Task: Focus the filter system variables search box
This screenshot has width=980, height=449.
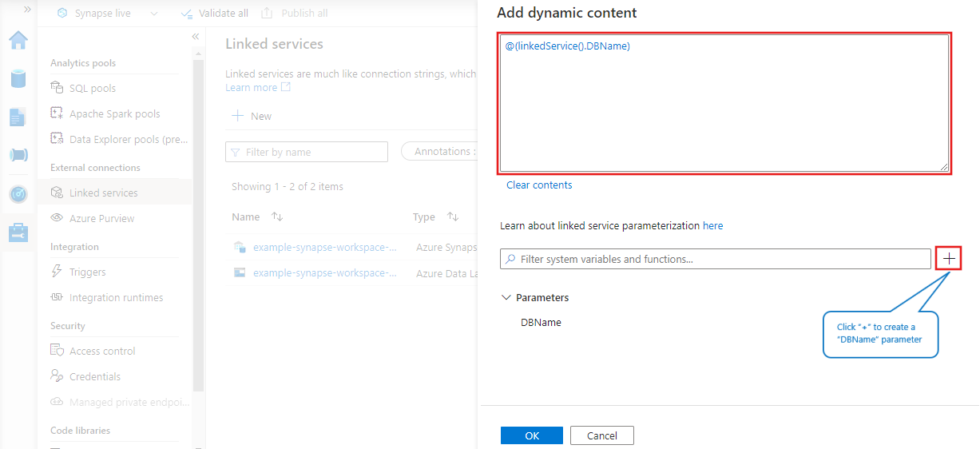Action: [x=719, y=259]
